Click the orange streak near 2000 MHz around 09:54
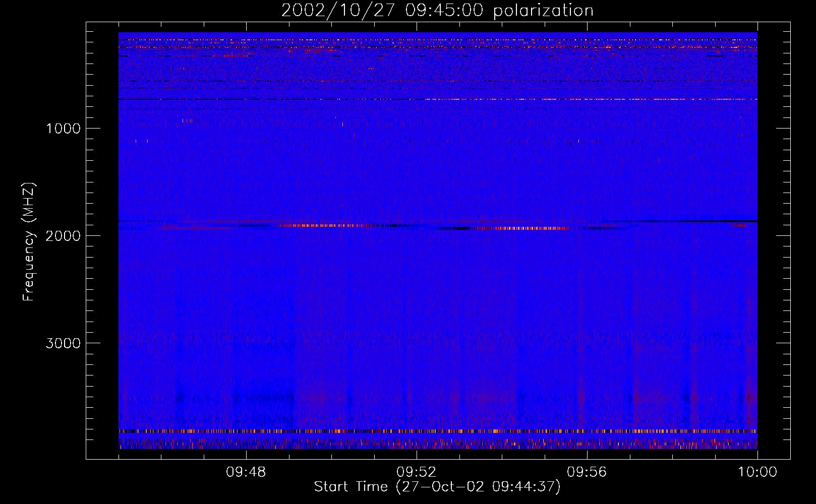 pyautogui.click(x=524, y=228)
